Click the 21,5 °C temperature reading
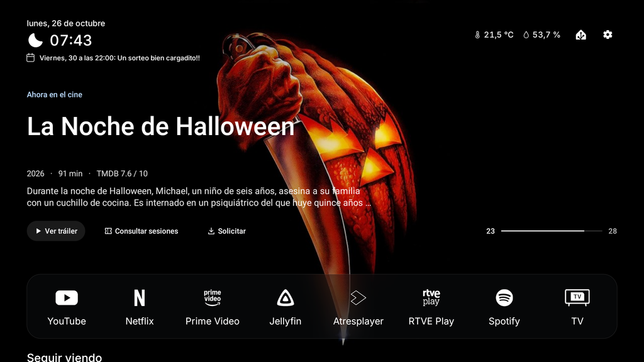The width and height of the screenshot is (644, 362). (499, 35)
